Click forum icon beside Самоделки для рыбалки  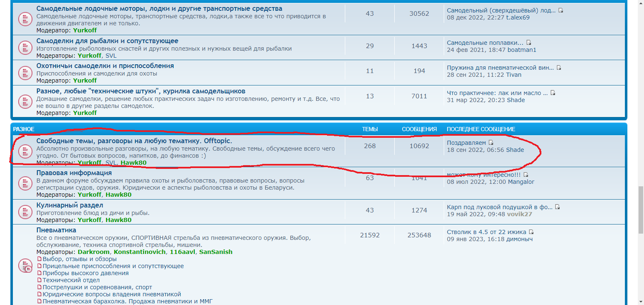[25, 47]
